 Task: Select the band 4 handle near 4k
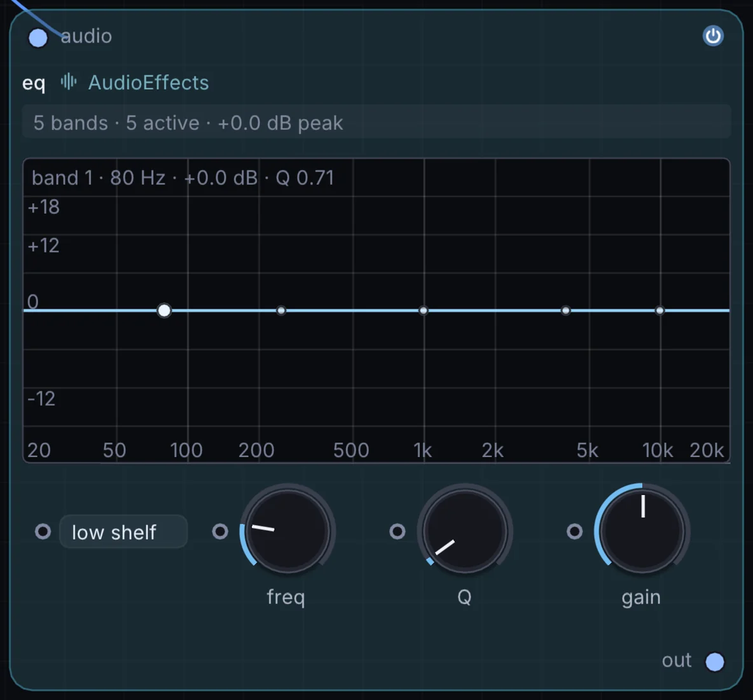coord(566,311)
